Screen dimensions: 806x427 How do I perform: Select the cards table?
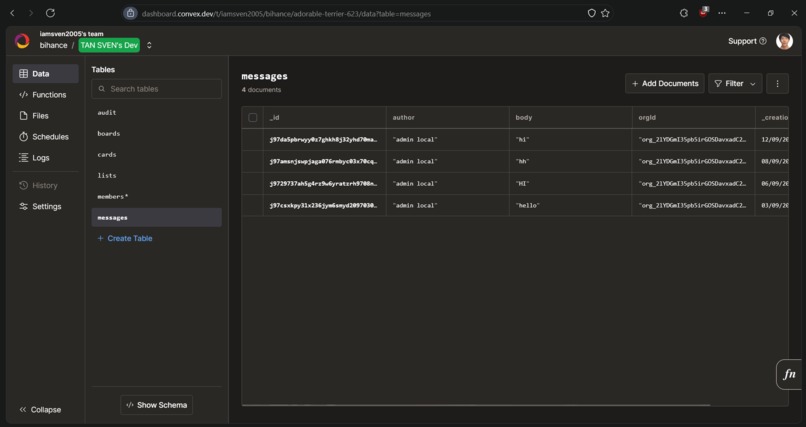tap(156, 155)
